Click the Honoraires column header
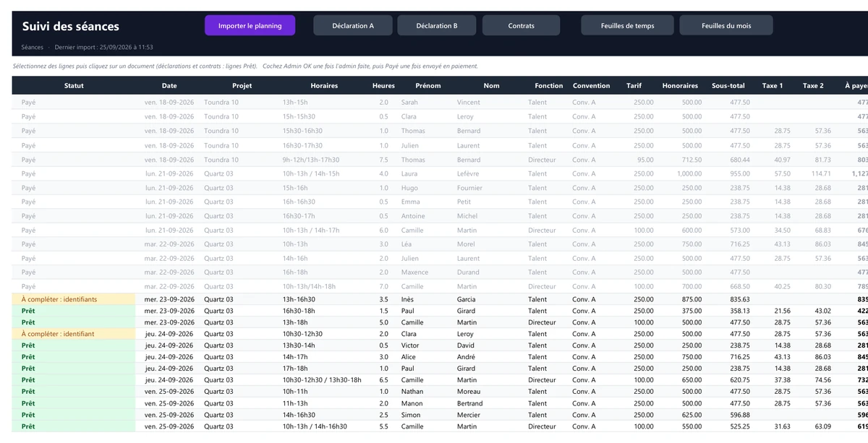The height and width of the screenshot is (443, 868). point(680,85)
